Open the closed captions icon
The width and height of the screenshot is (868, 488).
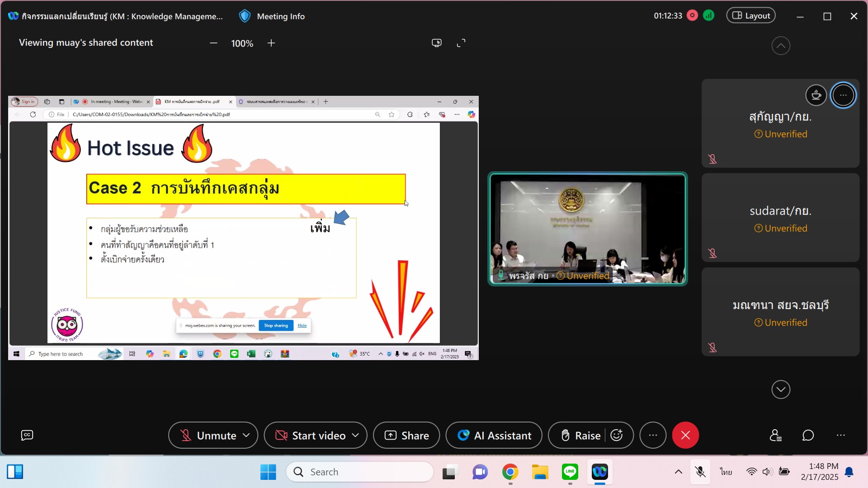click(x=27, y=435)
